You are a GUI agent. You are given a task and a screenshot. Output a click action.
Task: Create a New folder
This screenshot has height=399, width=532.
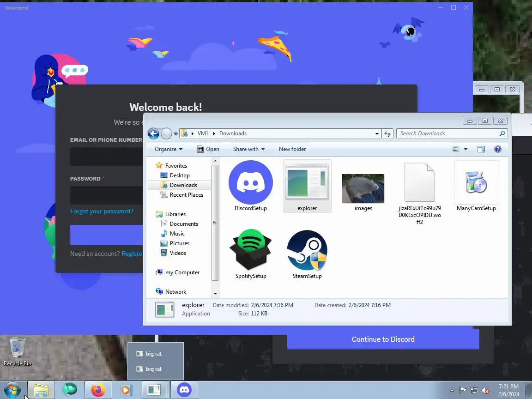coord(292,149)
